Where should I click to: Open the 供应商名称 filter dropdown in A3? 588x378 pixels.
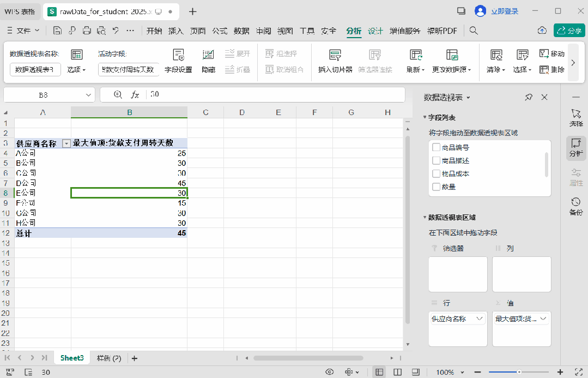66,143
